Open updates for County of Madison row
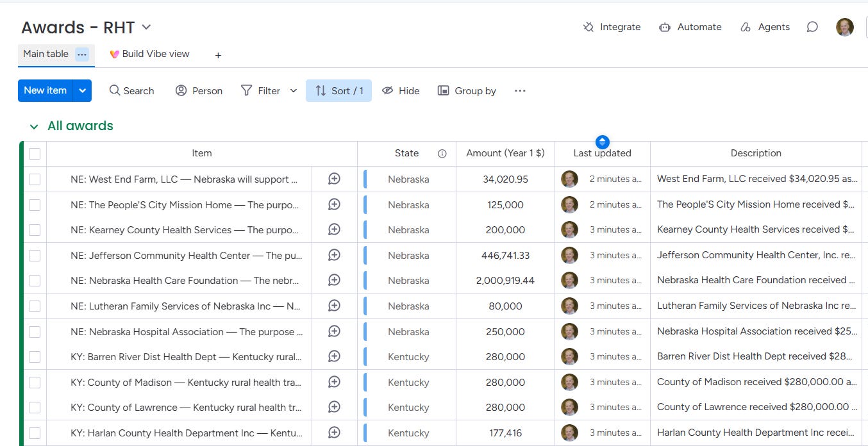 (334, 382)
